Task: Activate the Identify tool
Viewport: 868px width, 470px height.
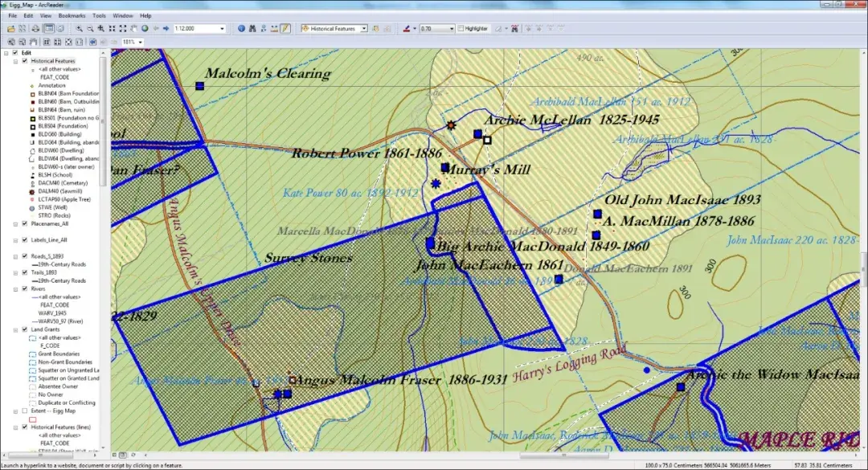Action: click(240, 27)
